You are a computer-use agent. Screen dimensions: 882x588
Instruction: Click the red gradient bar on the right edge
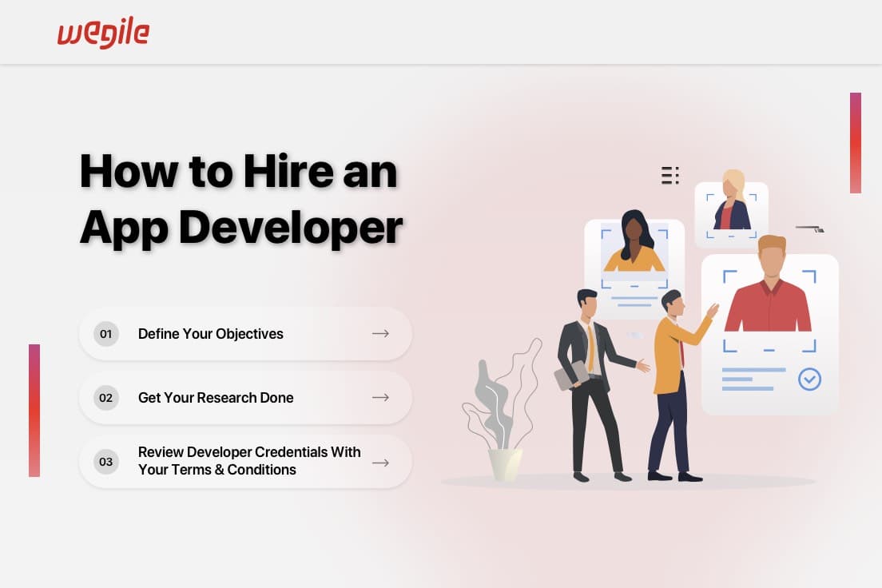[x=855, y=144]
